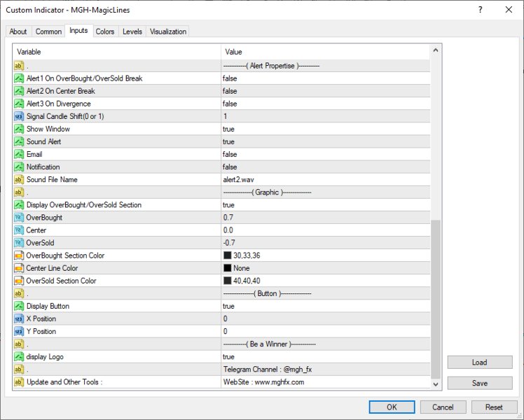The image size is (524, 420).
Task: Click the string icon beside Update and Other Tools
Action: (x=19, y=382)
